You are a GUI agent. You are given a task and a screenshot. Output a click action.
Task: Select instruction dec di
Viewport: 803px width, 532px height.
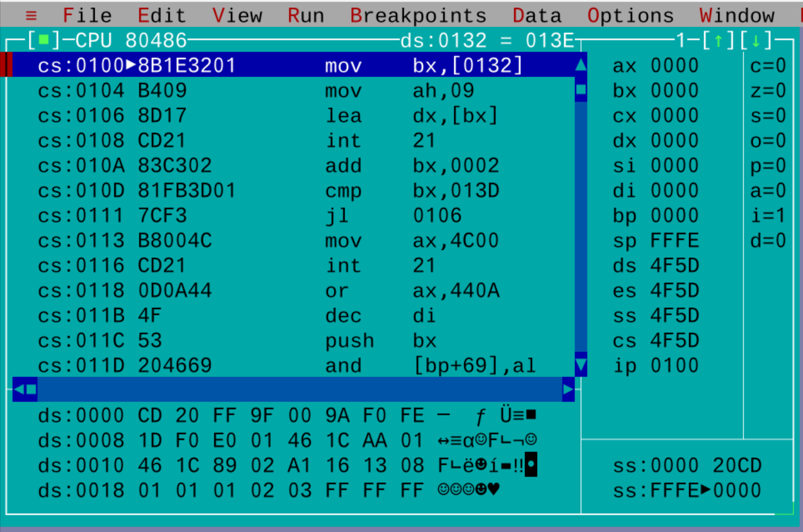[294, 315]
